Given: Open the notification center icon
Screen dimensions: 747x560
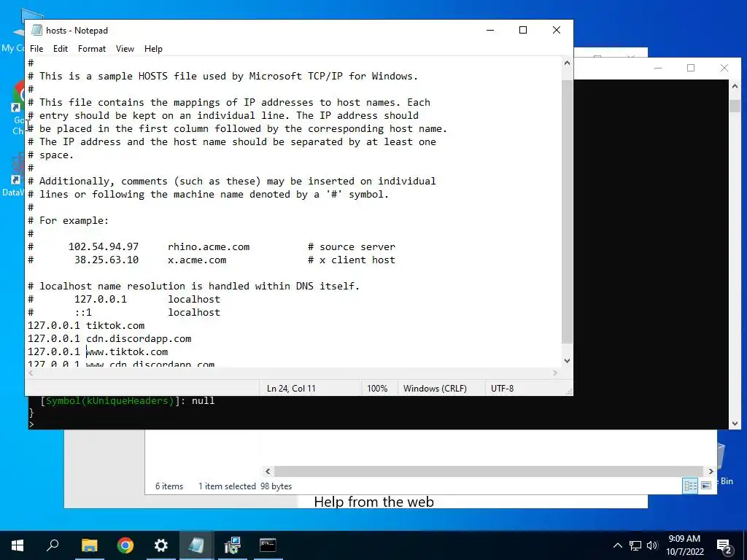Looking at the screenshot, I should [724, 545].
